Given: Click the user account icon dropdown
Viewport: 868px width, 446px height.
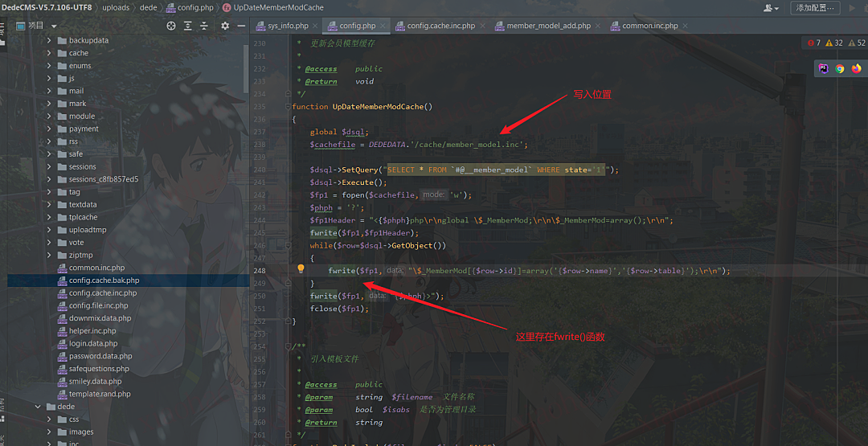Looking at the screenshot, I should 771,8.
